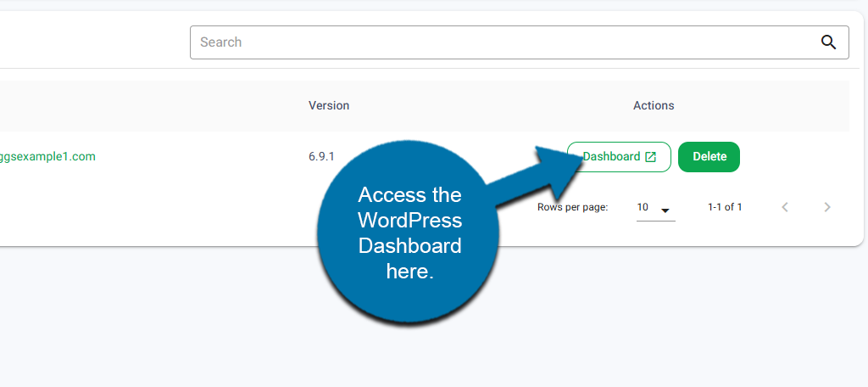This screenshot has width=868, height=387.
Task: Click the Version column header
Action: click(x=329, y=106)
